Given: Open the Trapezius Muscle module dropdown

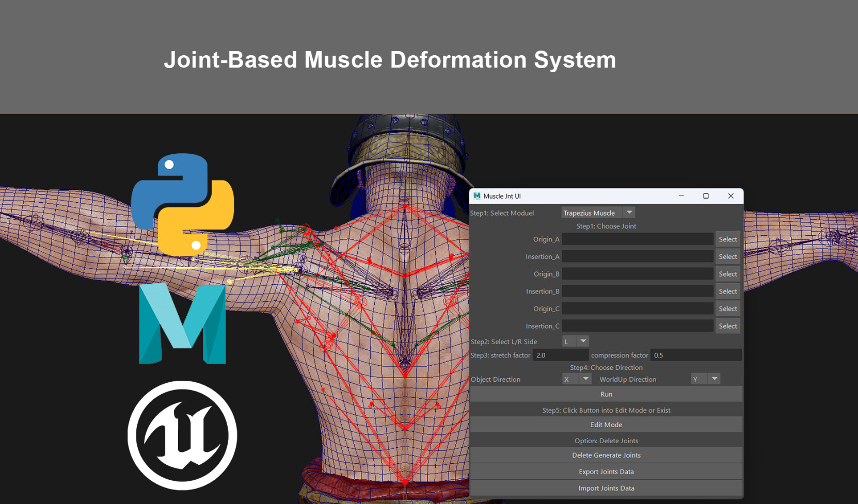Looking at the screenshot, I should click(x=629, y=212).
